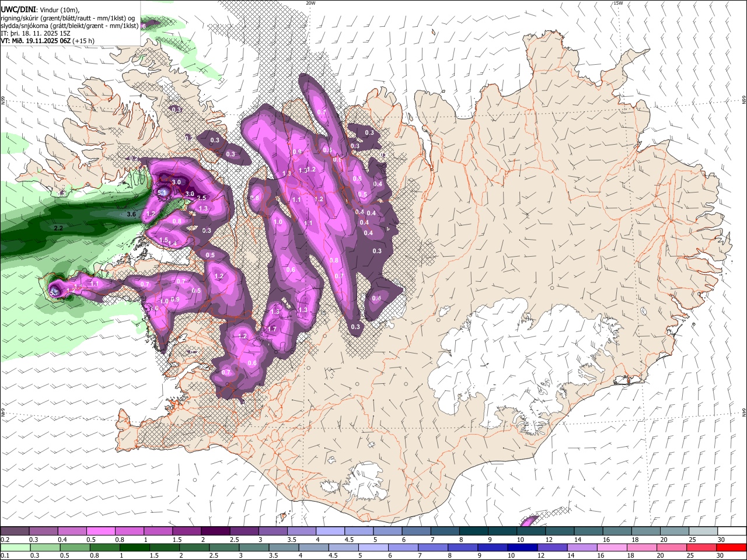Screen dimensions: 747x560
Task: Click the "rigning/skúrir (grænt/blátt/rautt" legend line
Action: [68, 18]
